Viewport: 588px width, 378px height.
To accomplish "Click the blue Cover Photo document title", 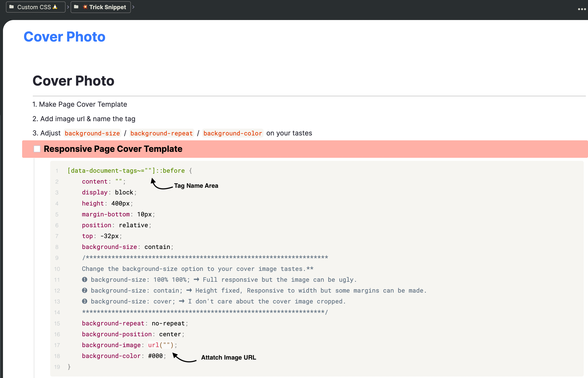I will [x=64, y=37].
